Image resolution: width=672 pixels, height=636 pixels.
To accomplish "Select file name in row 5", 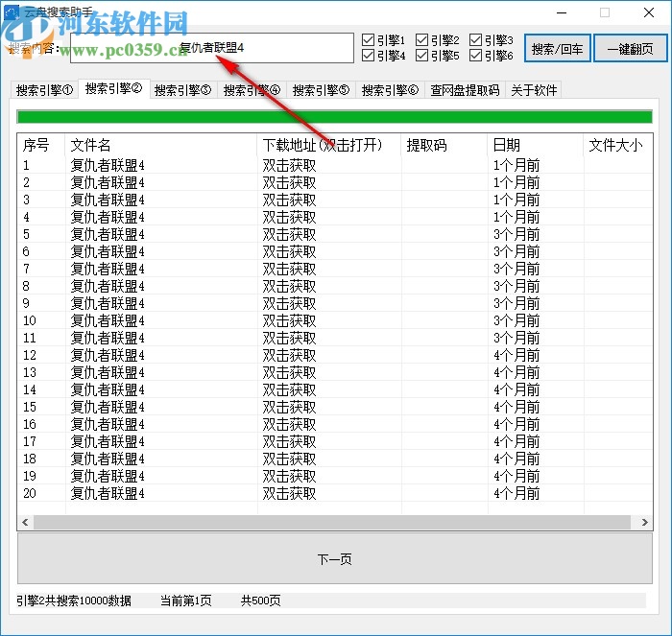I will point(108,235).
